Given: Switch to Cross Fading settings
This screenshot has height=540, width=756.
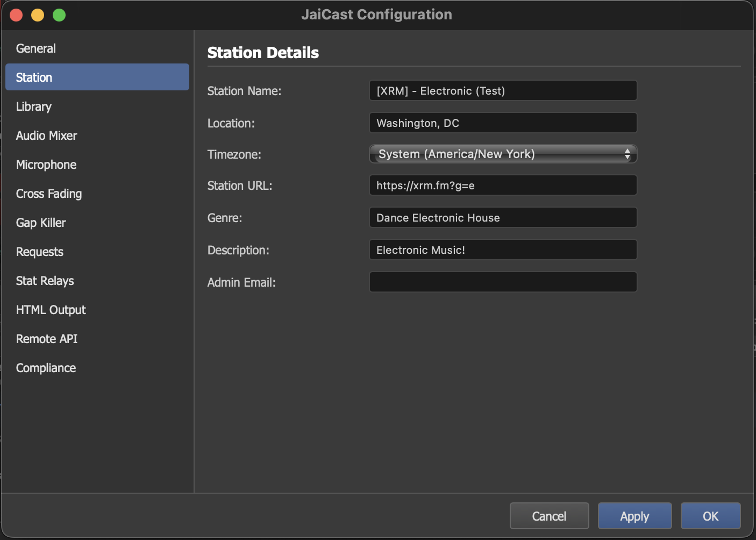Looking at the screenshot, I should tap(97, 194).
